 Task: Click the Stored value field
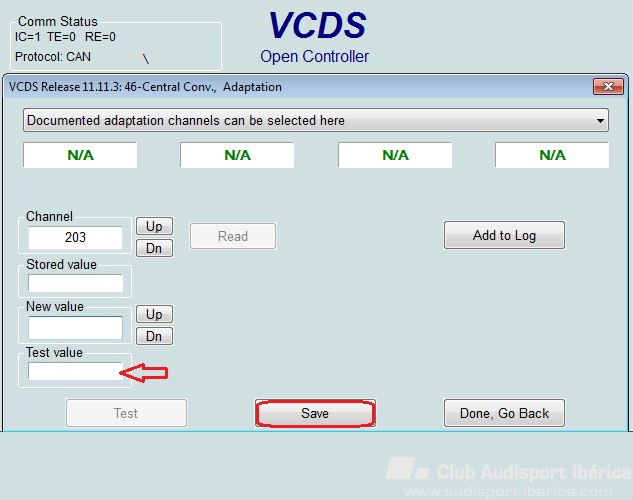point(75,283)
